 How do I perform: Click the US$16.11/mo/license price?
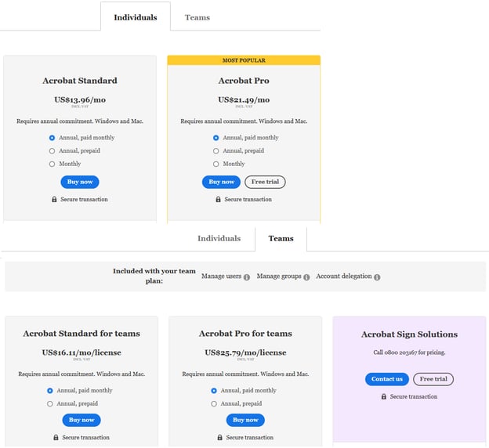pyautogui.click(x=81, y=352)
